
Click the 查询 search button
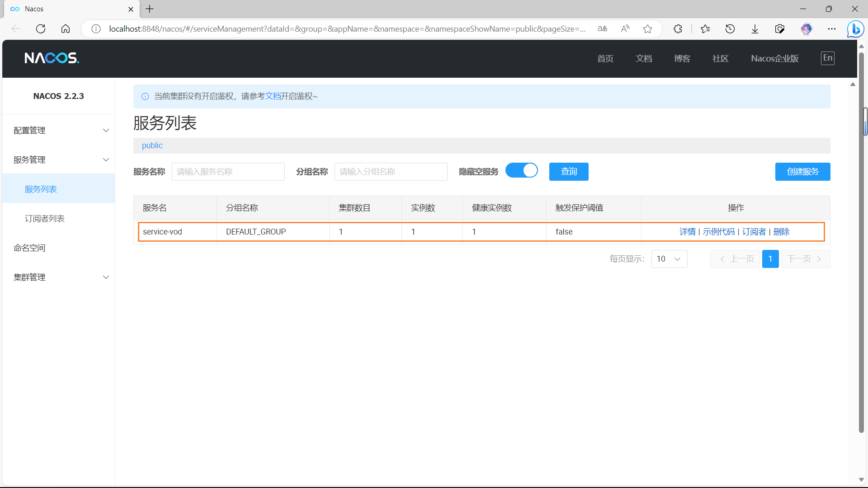click(568, 172)
